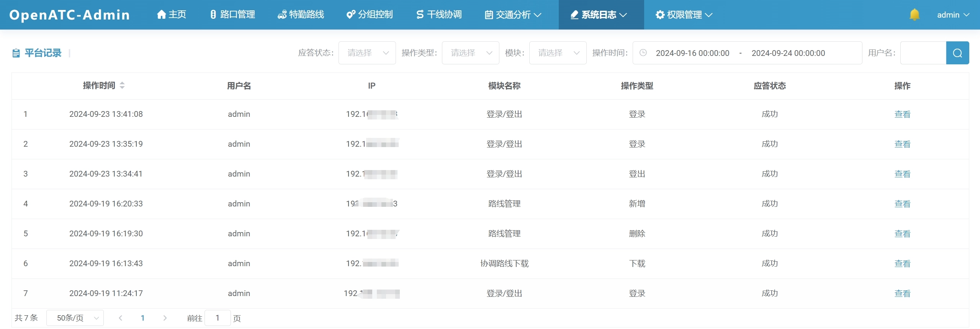Viewport: 980px width, 329px height.
Task: Open the 50条/页 page size selector
Action: click(x=75, y=318)
